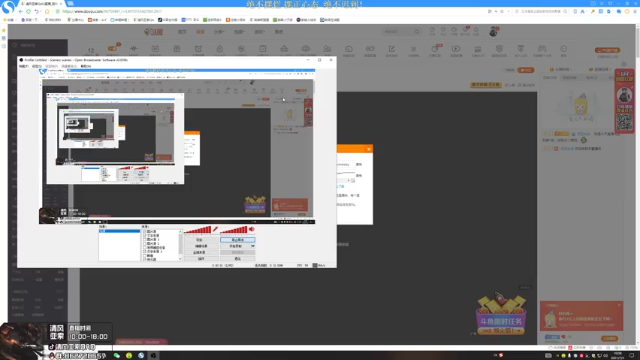Click the pencil edit icon in Douyu toolbar
640x360 pixels.
coord(391,49)
